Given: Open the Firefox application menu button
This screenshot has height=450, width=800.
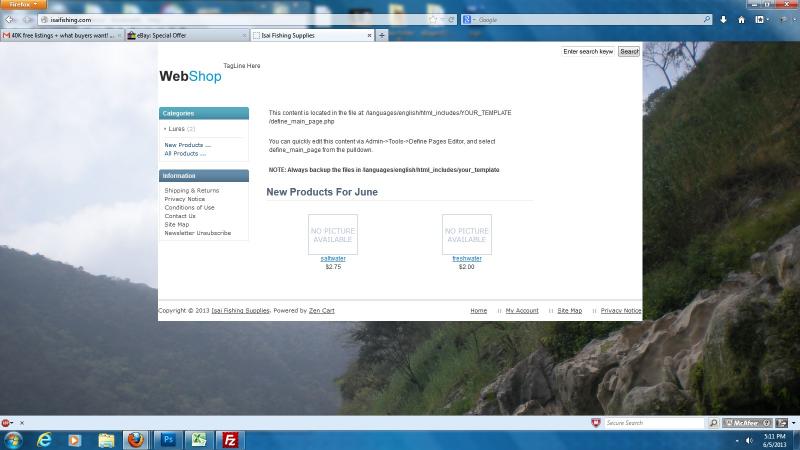Looking at the screenshot, I should pyautogui.click(x=23, y=5).
